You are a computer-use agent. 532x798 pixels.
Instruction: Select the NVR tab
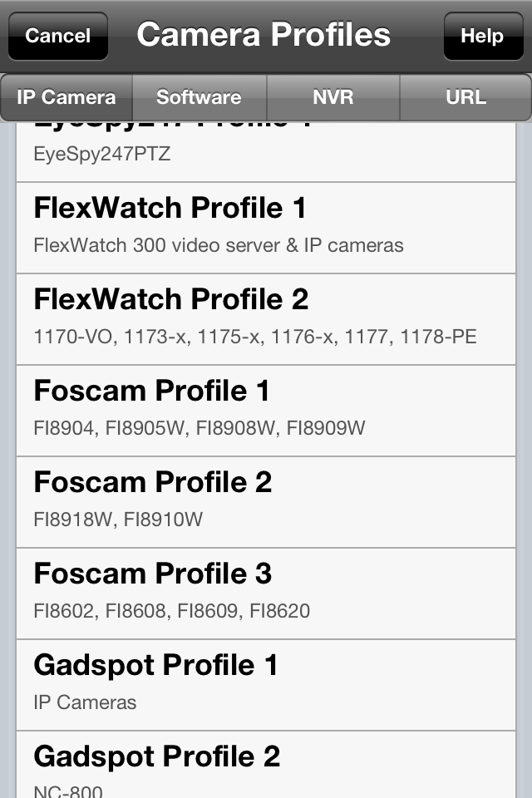pyautogui.click(x=333, y=97)
